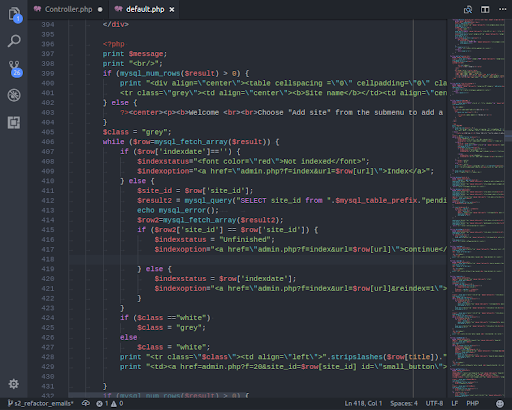Image resolution: width=512 pixels, height=410 pixels.
Task: Click the "print "<br/>";" line 398
Action: 132,64
